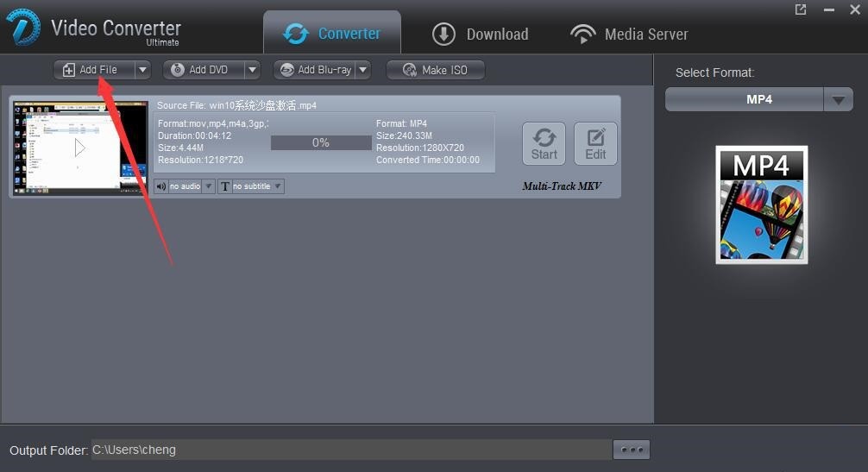Play the win10 video thumbnail preview
Screen dimensions: 868x472
click(x=80, y=148)
